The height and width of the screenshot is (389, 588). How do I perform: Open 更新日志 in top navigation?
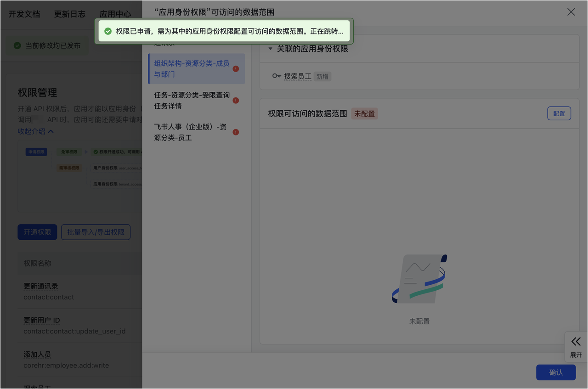tap(70, 14)
